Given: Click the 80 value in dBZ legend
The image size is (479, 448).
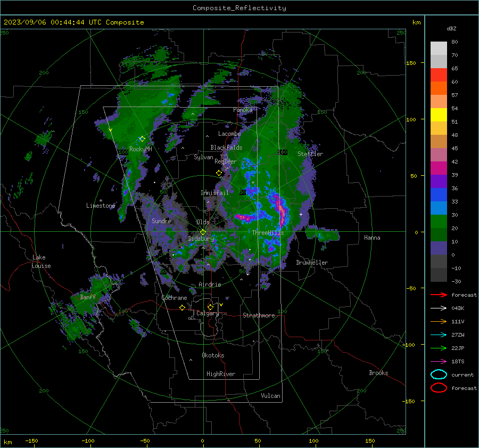Looking at the screenshot, I should [455, 42].
